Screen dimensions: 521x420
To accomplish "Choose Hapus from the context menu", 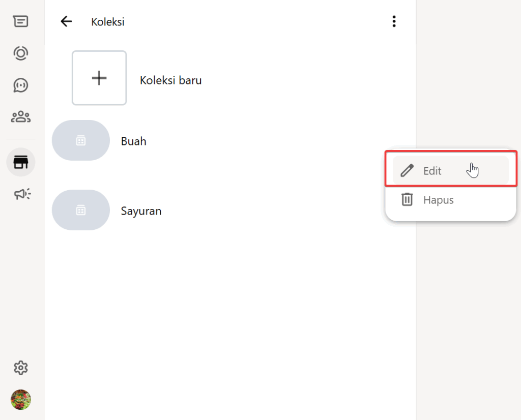I will (x=438, y=200).
